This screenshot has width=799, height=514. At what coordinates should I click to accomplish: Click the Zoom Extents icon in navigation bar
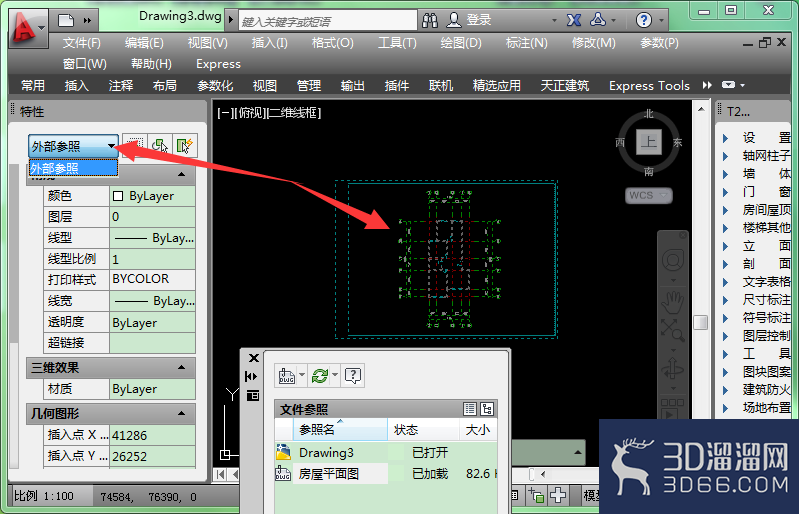(x=673, y=330)
